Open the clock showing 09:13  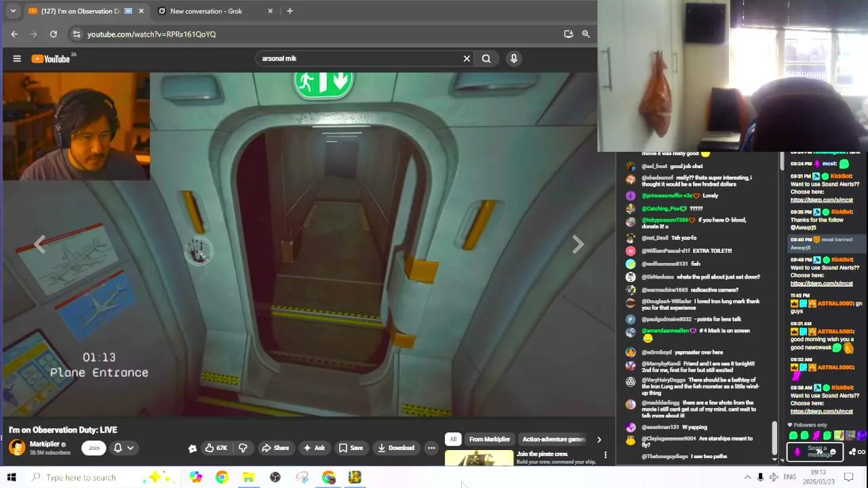818,477
